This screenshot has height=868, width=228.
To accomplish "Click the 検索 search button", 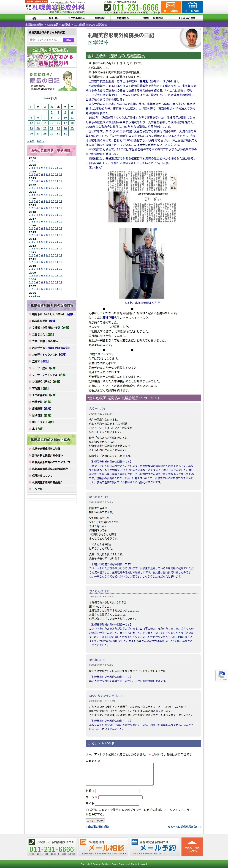I will (x=69, y=40).
